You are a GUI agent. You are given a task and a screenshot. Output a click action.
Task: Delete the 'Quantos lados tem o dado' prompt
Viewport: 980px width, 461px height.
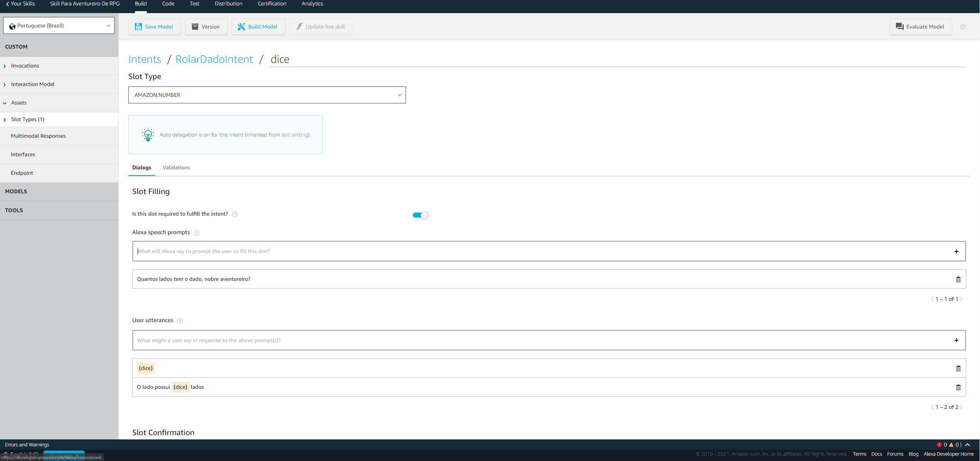pos(958,279)
